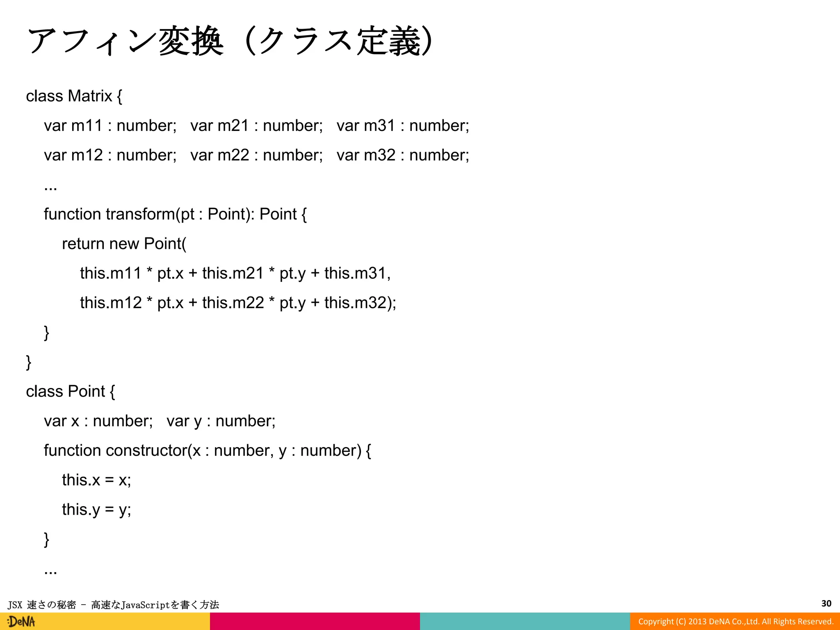The image size is (840, 630).
Task: Click the 'function transform(pt : Point)' line
Action: pyautogui.click(x=175, y=214)
